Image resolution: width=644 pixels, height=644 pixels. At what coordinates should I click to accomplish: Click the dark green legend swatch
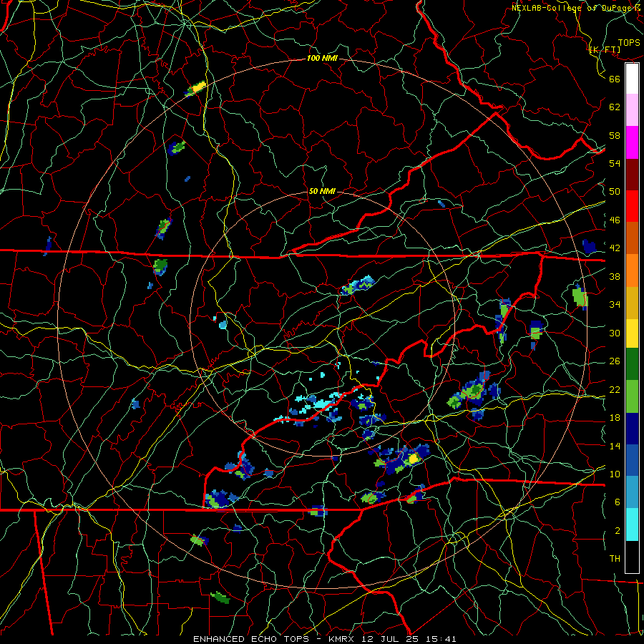(x=632, y=364)
